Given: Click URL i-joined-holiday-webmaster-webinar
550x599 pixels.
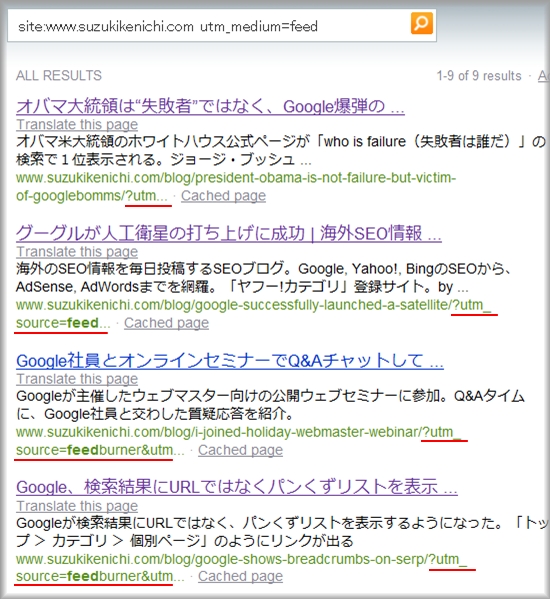Looking at the screenshot, I should pyautogui.click(x=239, y=441).
